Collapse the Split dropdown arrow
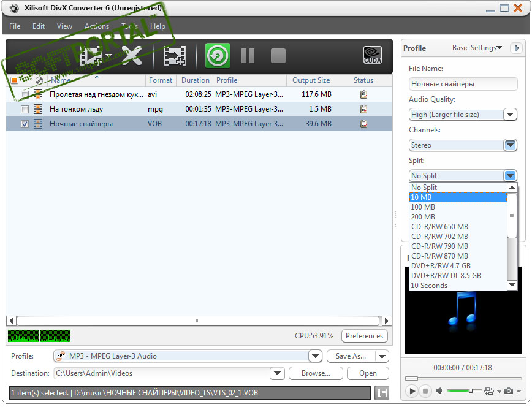The height and width of the screenshot is (407, 532). point(510,175)
